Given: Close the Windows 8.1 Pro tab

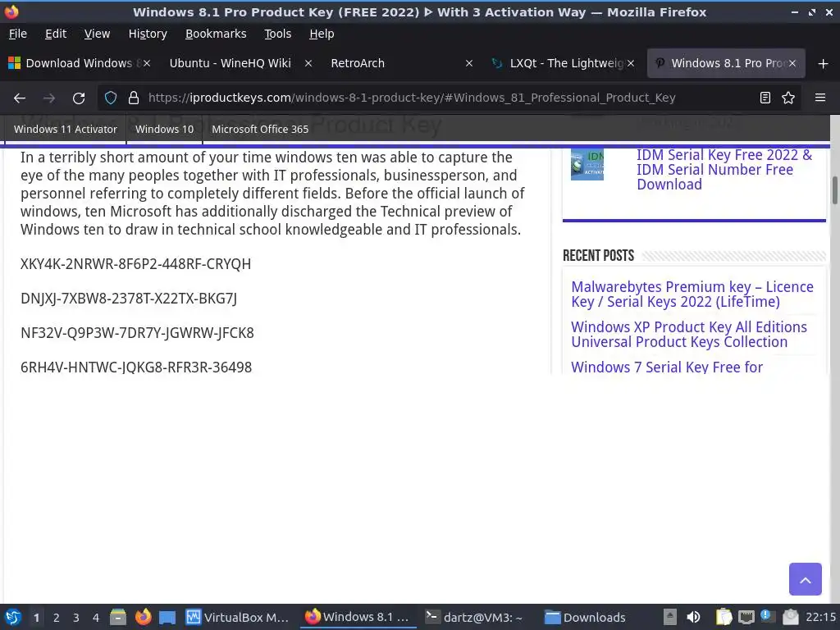Looking at the screenshot, I should (792, 63).
